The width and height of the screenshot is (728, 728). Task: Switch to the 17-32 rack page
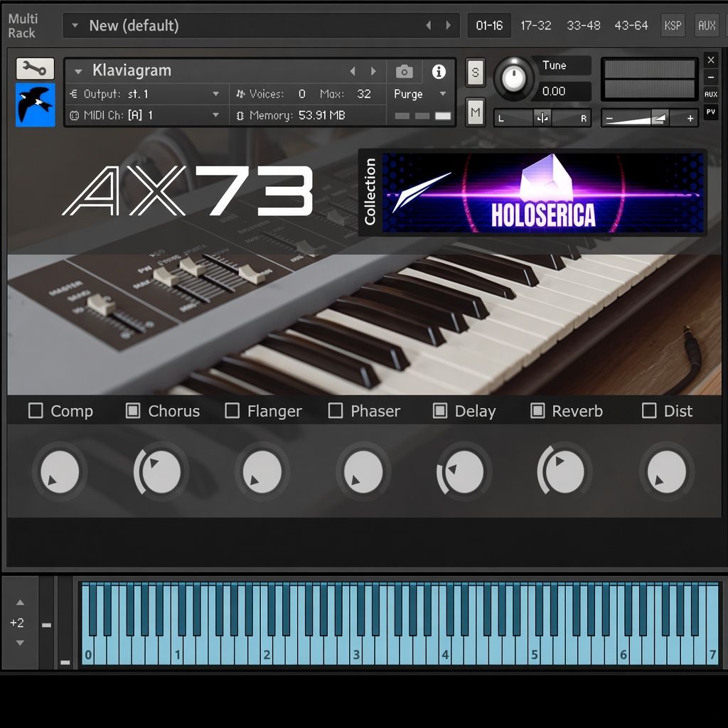click(x=536, y=25)
